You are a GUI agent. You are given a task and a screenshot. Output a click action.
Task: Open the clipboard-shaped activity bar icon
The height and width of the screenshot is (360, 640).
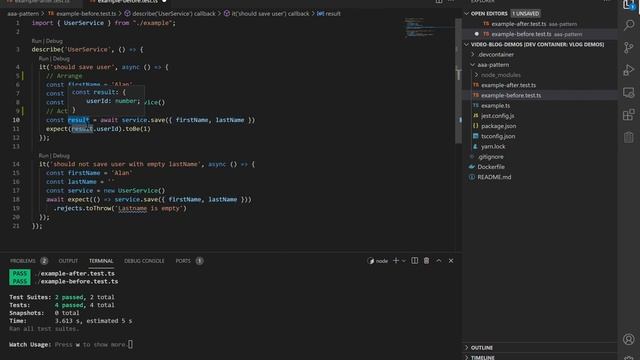[629, 137]
